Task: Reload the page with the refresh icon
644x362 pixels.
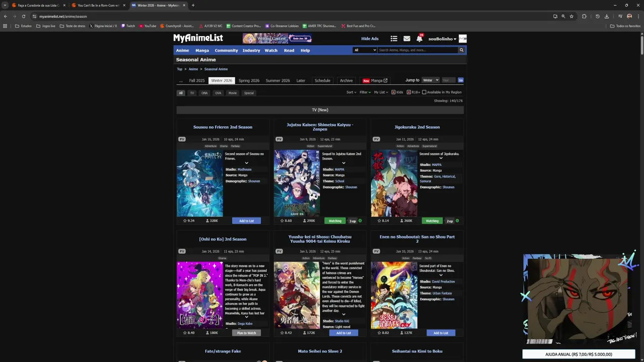Action: tap(23, 16)
